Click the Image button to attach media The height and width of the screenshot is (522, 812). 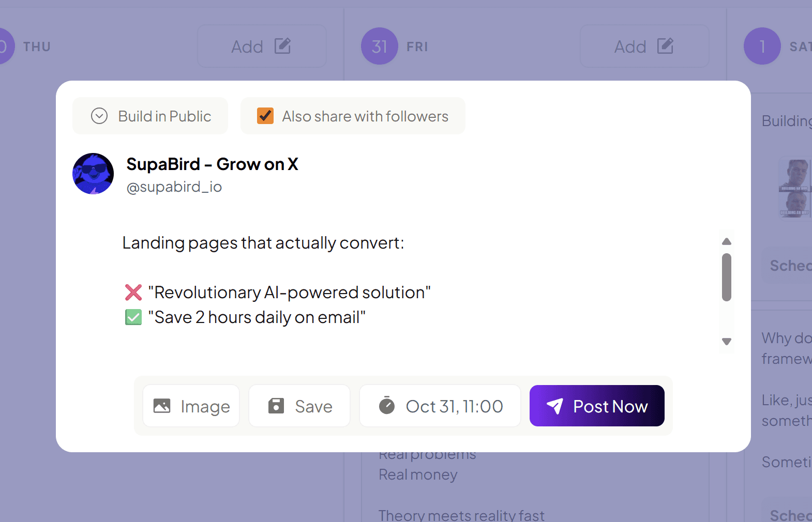[191, 406]
